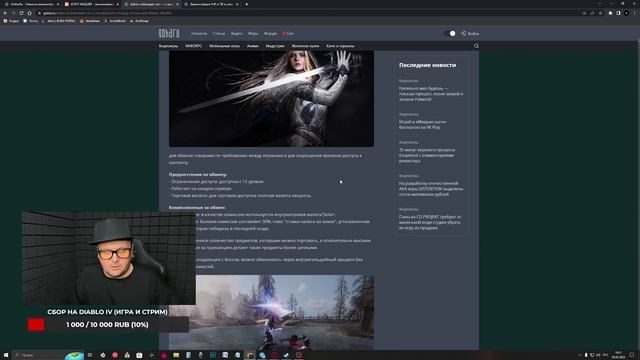
Task: Click the GoHa site logo
Action: click(x=169, y=33)
